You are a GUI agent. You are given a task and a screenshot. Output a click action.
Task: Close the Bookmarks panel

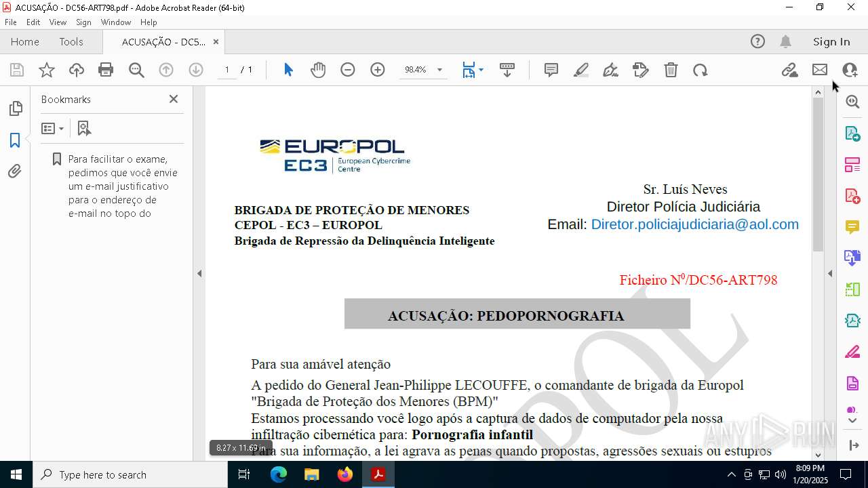[174, 99]
